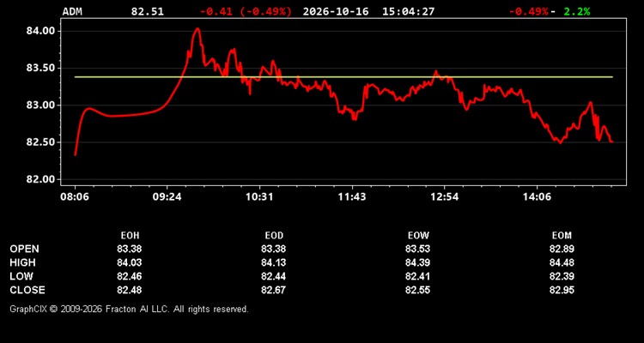Click the EOD column header
The image size is (644, 343).
(274, 236)
